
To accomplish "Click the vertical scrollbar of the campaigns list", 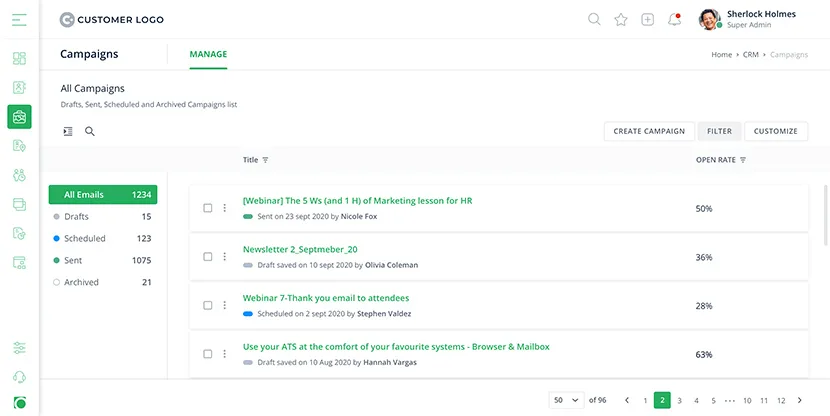I will tap(826, 214).
